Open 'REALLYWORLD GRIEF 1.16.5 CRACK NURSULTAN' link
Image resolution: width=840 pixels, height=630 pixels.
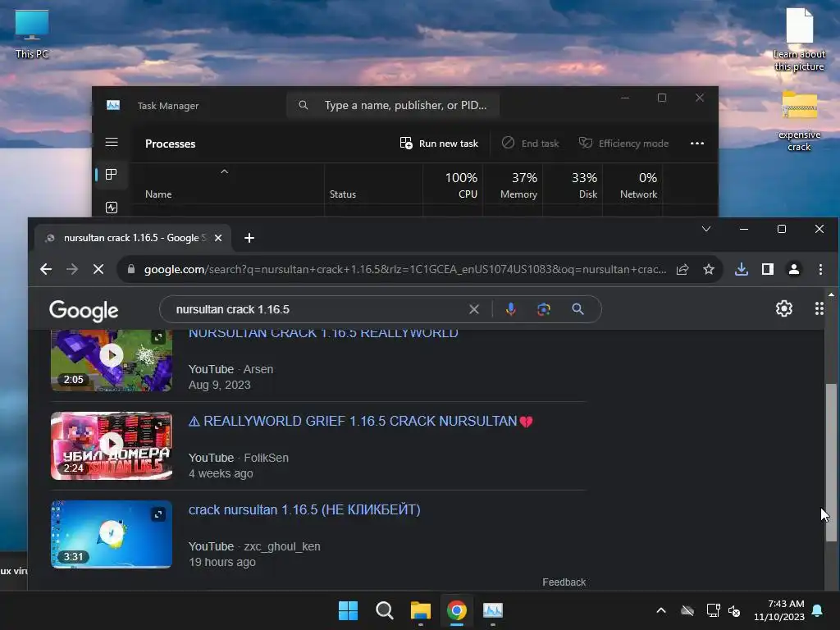coord(360,421)
